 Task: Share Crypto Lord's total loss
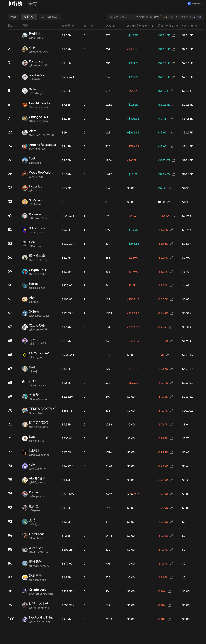169,591
